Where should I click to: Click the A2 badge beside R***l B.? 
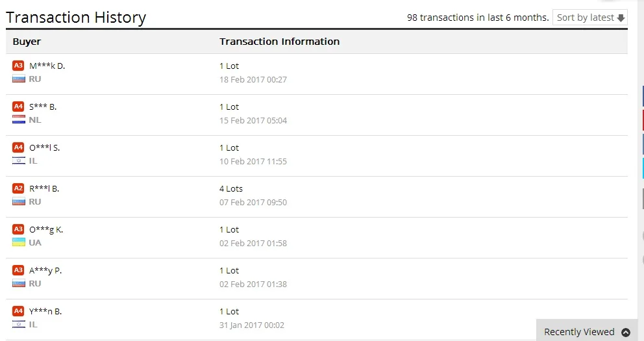(x=18, y=188)
